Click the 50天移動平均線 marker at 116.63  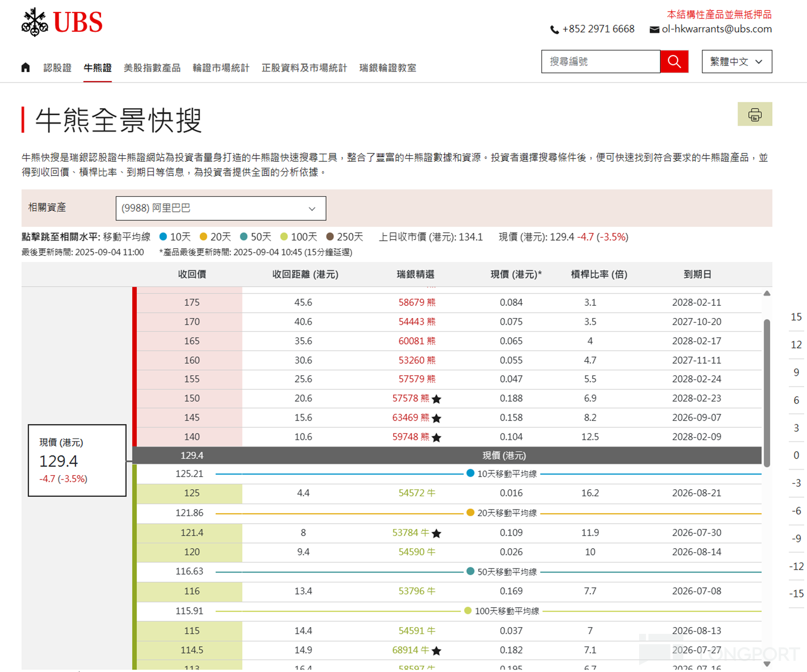pyautogui.click(x=470, y=571)
